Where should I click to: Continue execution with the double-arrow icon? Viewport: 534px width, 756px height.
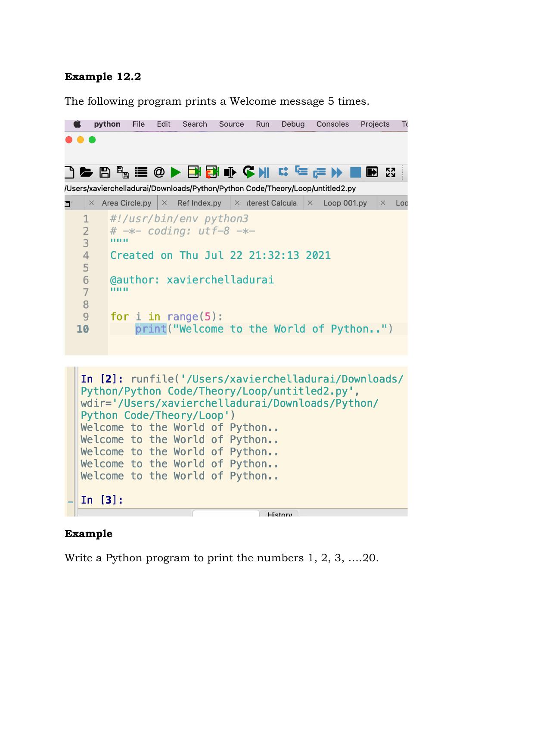pyautogui.click(x=337, y=173)
